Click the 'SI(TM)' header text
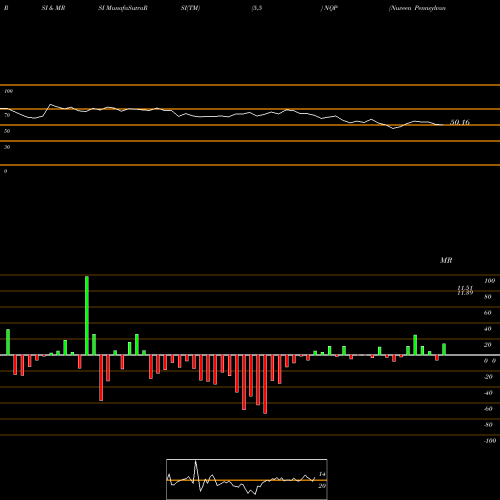 point(190,8)
